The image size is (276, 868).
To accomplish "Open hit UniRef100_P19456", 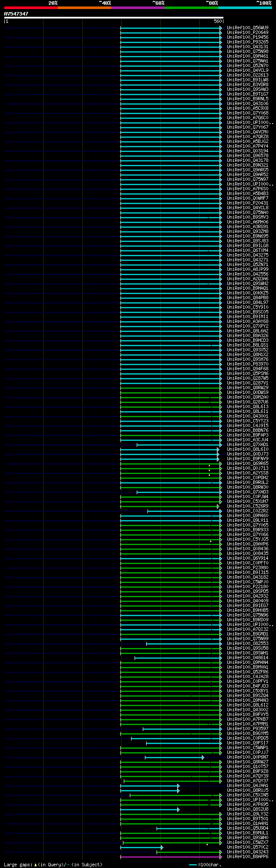I will 248,37.
